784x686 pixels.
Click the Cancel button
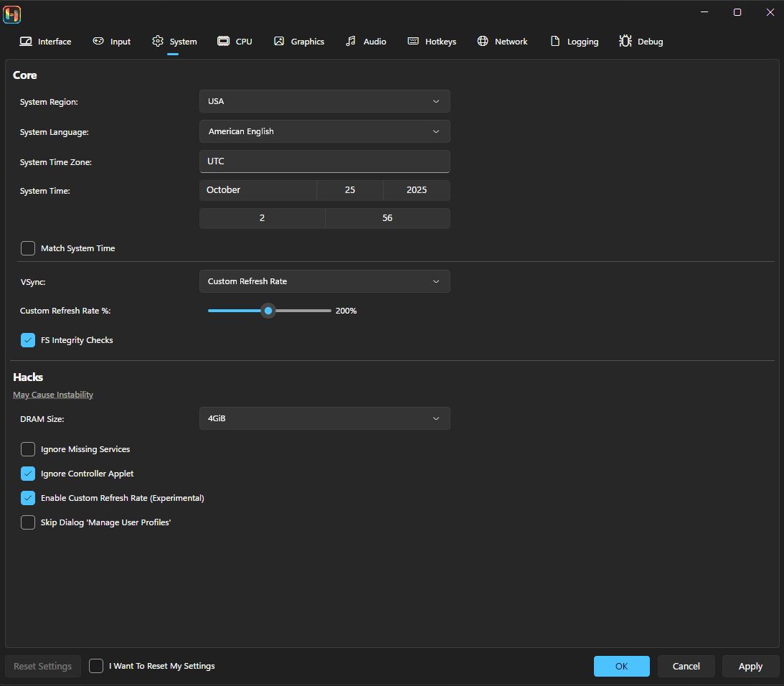click(x=686, y=666)
